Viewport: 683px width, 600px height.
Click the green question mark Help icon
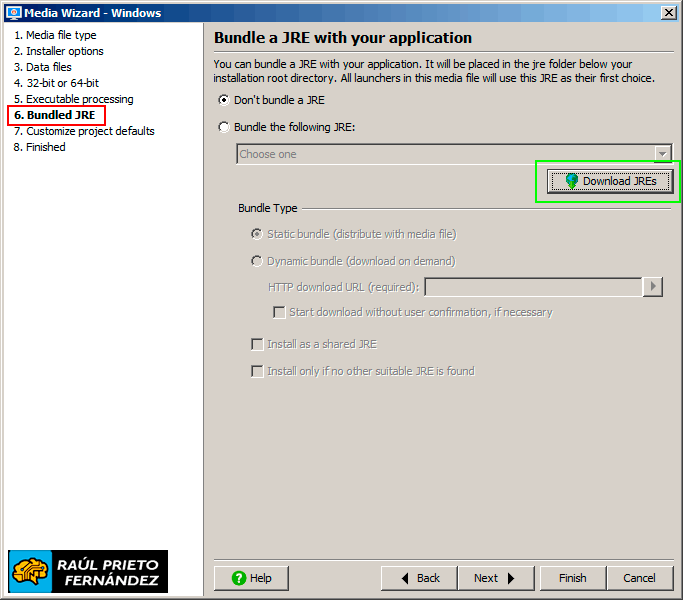(239, 578)
